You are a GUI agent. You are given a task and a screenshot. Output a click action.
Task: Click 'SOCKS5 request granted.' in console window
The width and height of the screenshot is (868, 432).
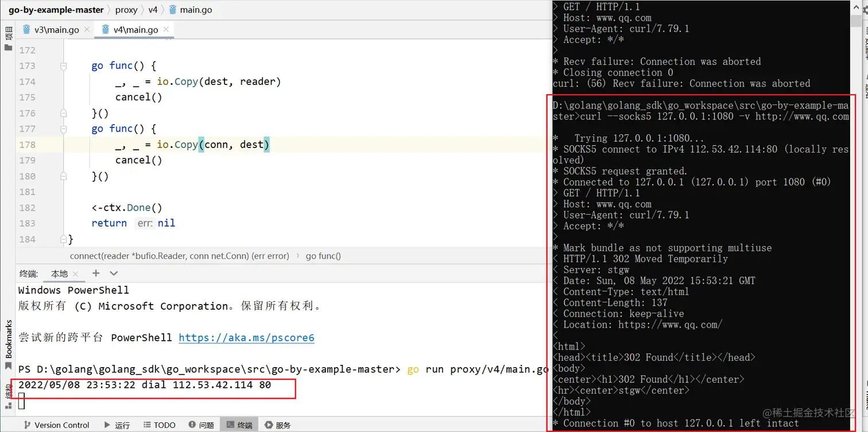pyautogui.click(x=625, y=171)
